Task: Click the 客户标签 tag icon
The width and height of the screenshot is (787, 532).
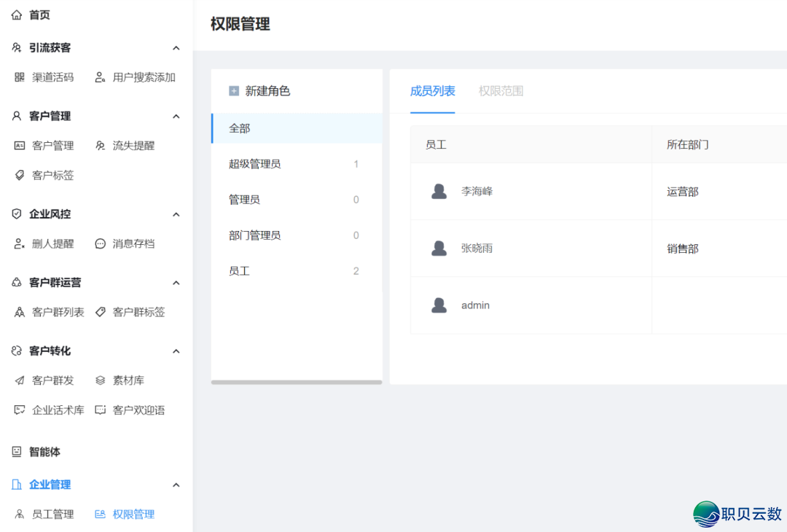Action: point(19,175)
